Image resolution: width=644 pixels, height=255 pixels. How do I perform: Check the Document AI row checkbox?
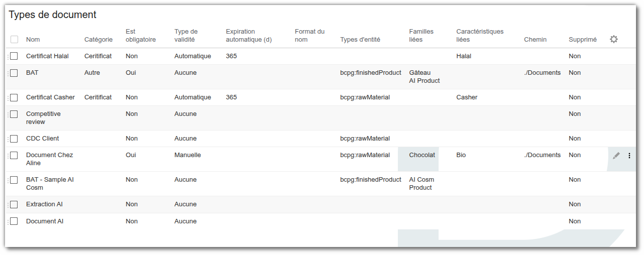click(x=14, y=221)
